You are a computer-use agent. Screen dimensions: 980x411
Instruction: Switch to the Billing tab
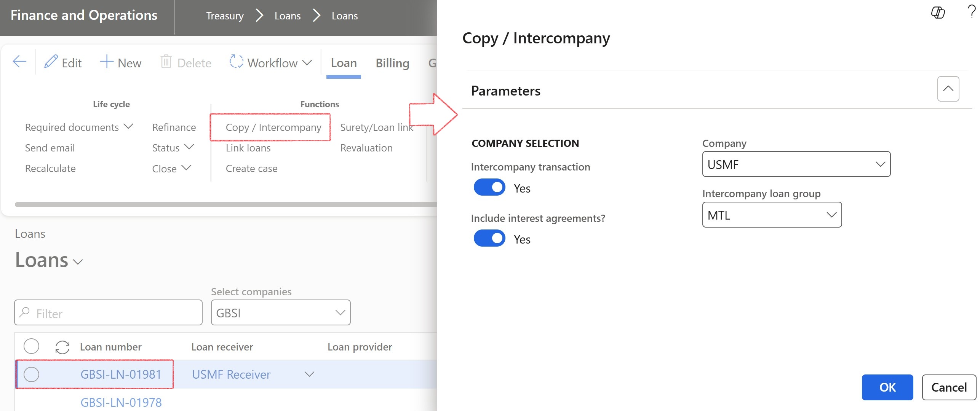tap(392, 63)
